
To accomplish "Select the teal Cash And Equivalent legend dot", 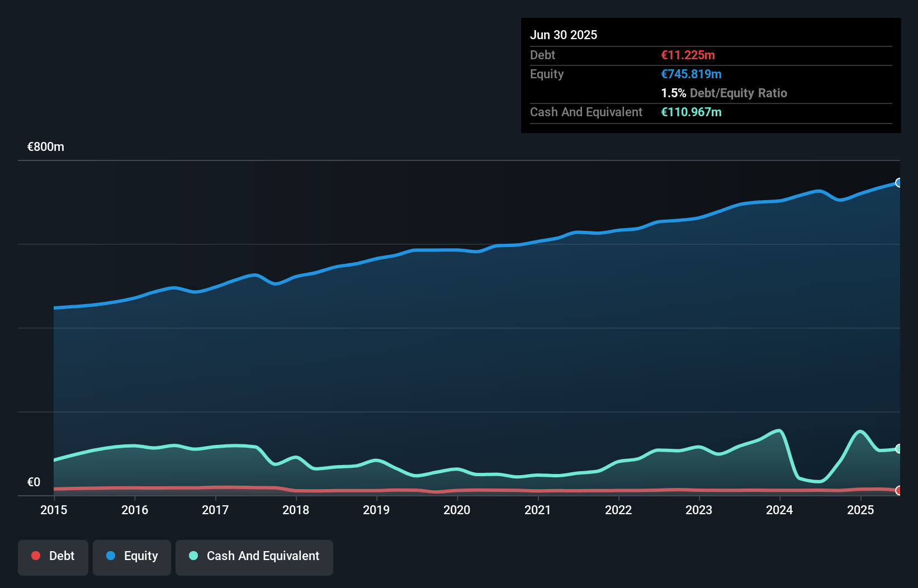I will [193, 556].
